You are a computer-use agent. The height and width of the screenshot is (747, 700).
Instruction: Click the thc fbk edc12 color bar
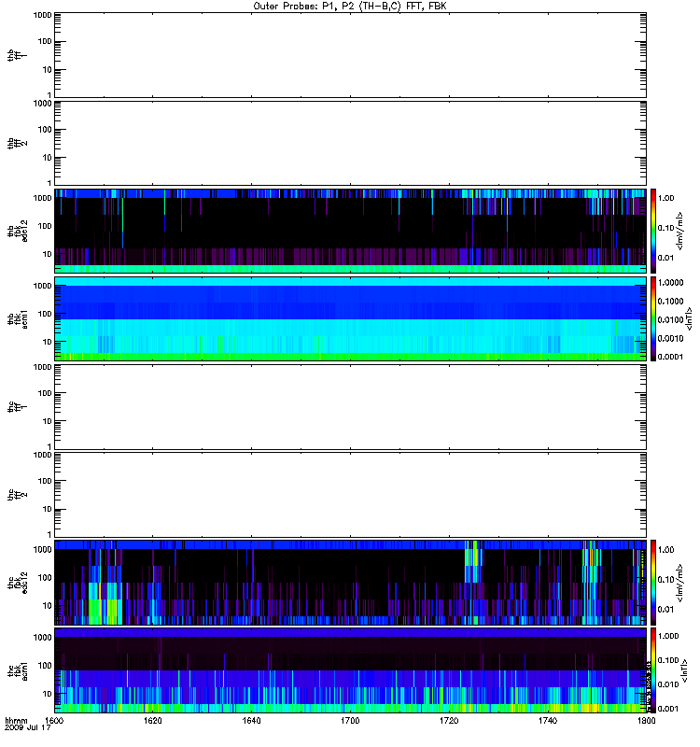click(653, 583)
